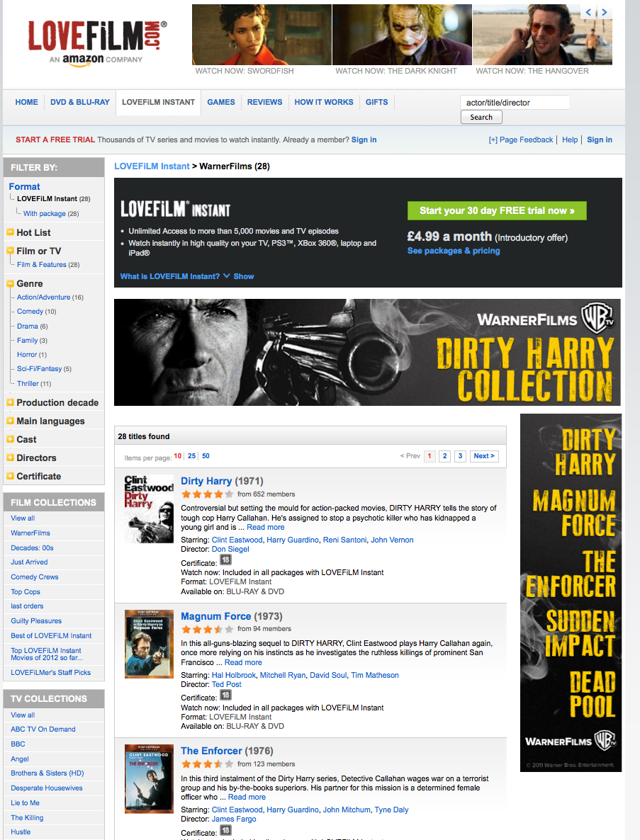Open the Dirty Harry poster thumbnail

point(149,509)
